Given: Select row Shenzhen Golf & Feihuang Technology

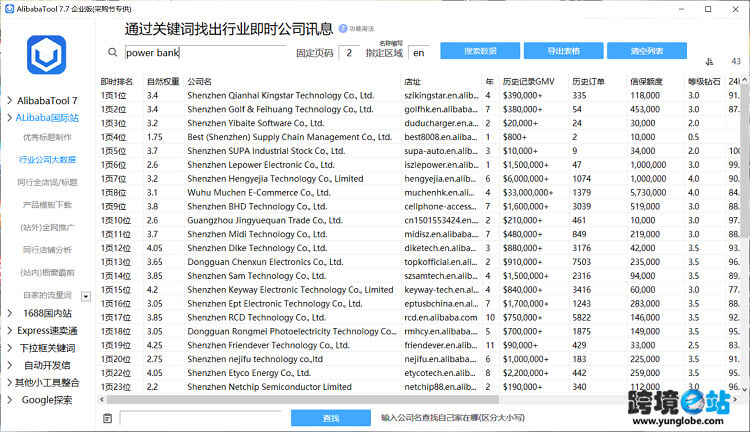Looking at the screenshot, I should (419, 110).
